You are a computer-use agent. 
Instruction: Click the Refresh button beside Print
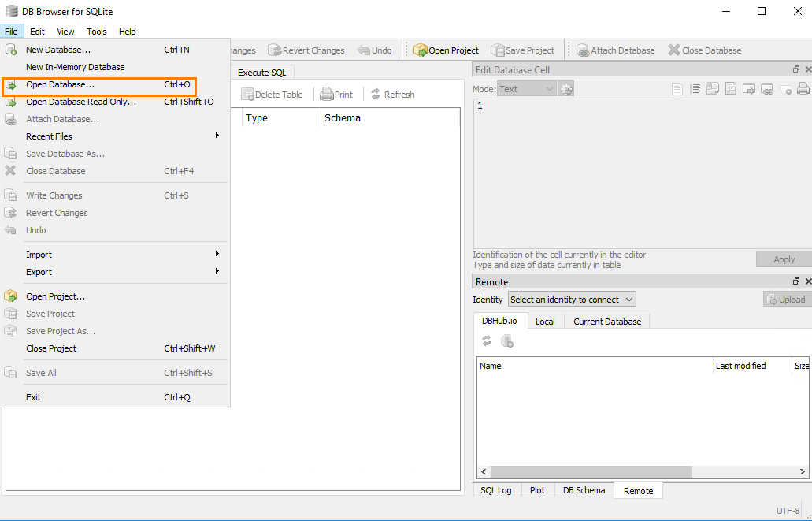tap(392, 95)
